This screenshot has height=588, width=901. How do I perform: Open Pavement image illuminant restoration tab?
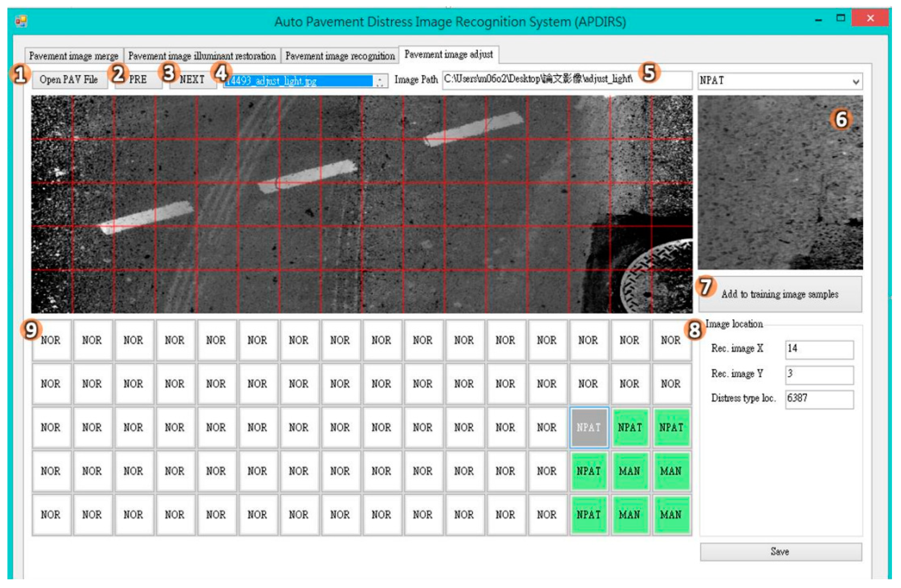pos(202,56)
